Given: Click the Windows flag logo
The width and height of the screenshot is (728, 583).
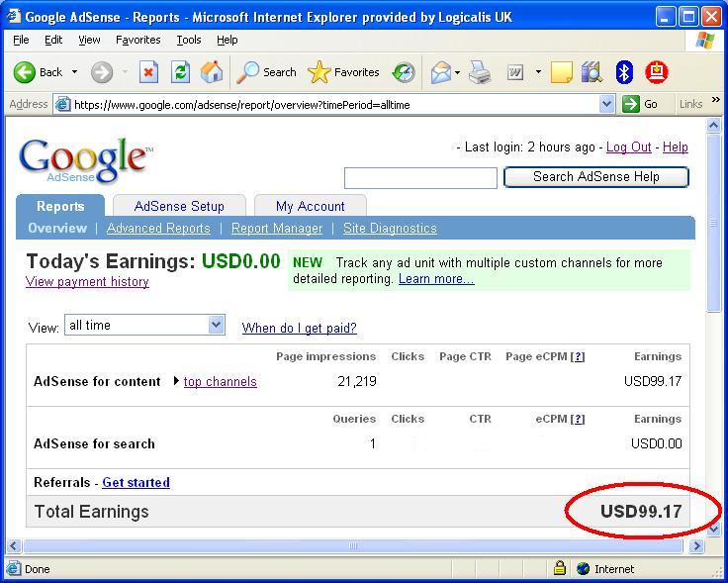Looking at the screenshot, I should 705,41.
